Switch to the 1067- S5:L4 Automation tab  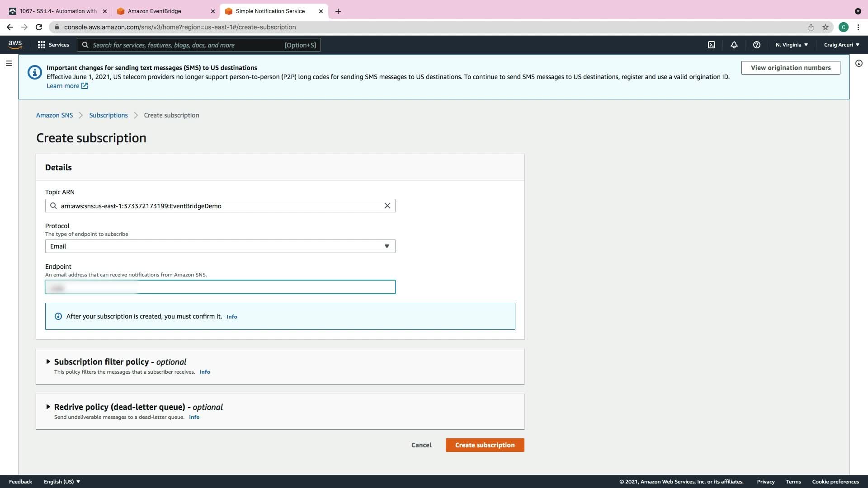click(x=58, y=11)
